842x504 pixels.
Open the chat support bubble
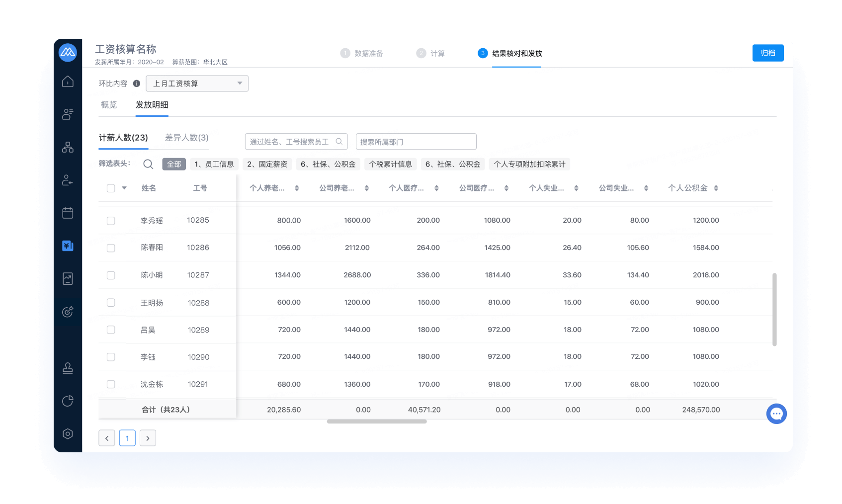point(776,414)
